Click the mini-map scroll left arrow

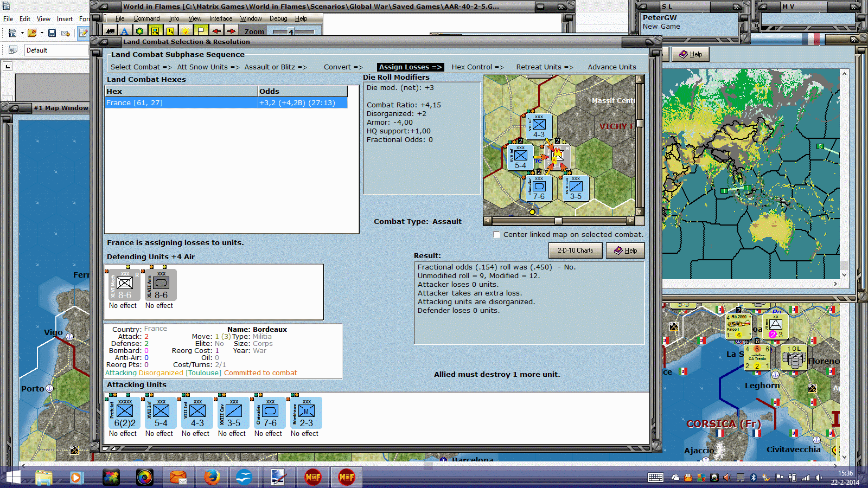coord(487,221)
